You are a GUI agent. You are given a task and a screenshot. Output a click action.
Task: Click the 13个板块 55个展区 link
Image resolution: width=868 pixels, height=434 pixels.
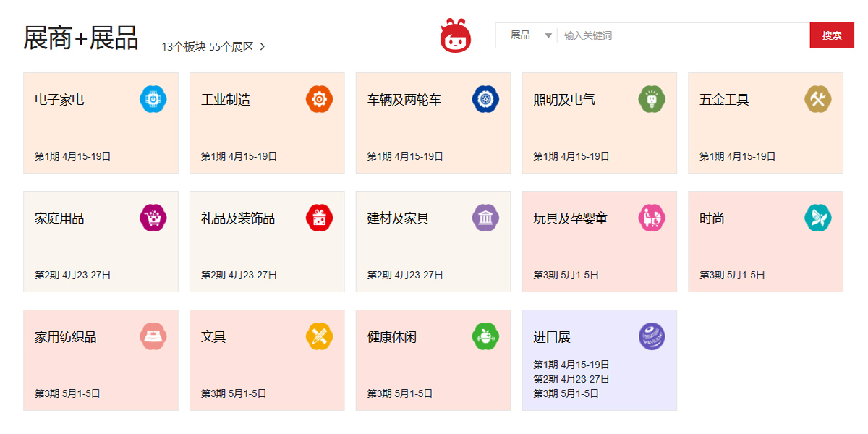(206, 46)
